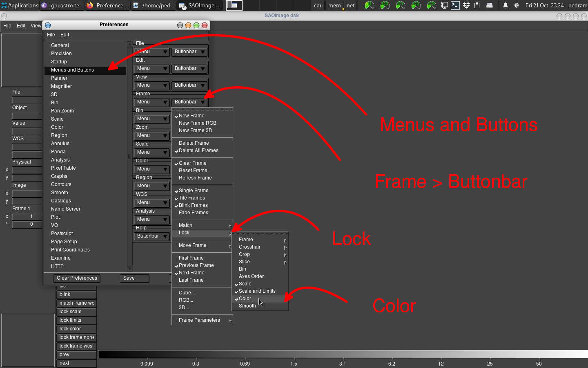588x368 pixels.
Task: Launch the terminal icon in the top bar
Action: pos(455,5)
